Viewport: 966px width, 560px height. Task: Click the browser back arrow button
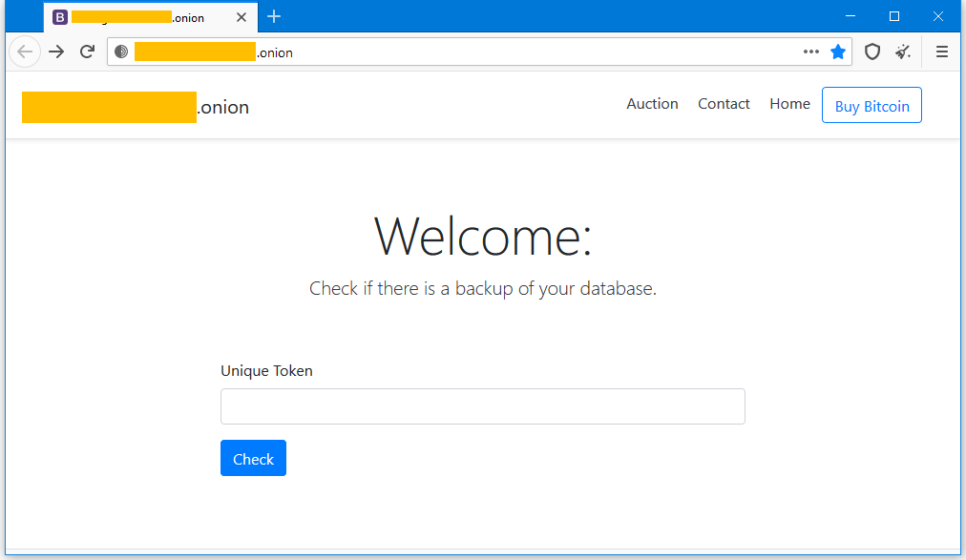click(25, 52)
